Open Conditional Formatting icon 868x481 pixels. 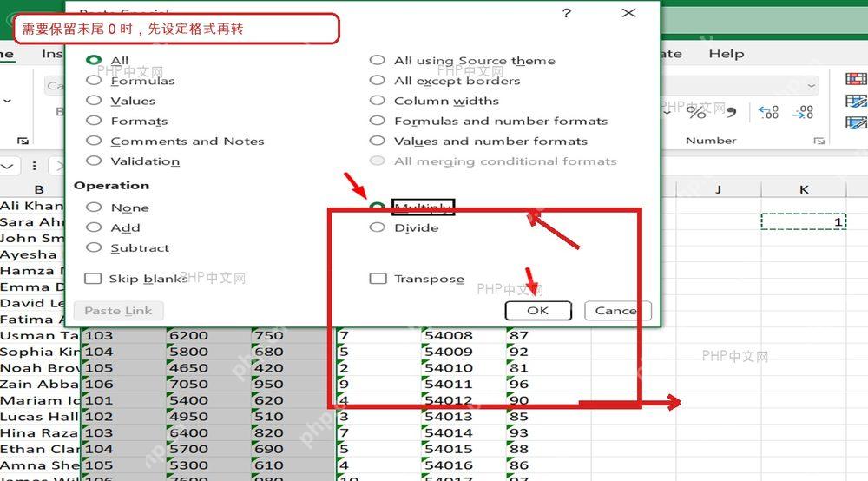[x=856, y=79]
